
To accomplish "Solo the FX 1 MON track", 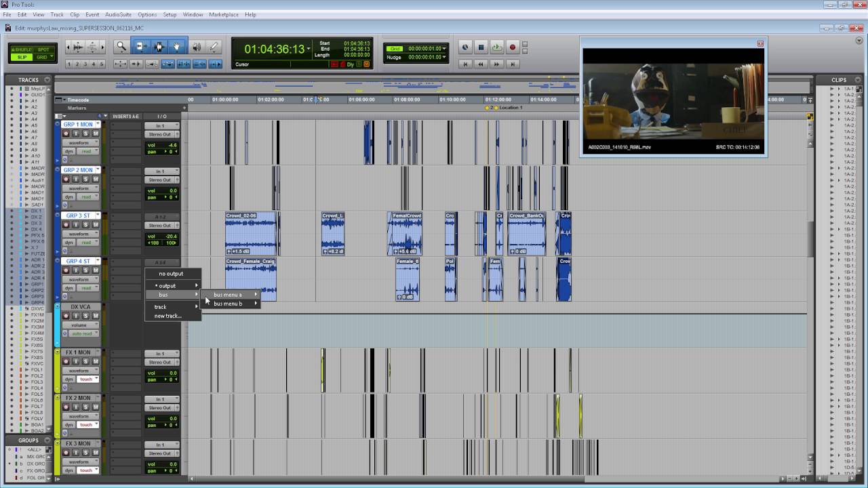I will [86, 362].
